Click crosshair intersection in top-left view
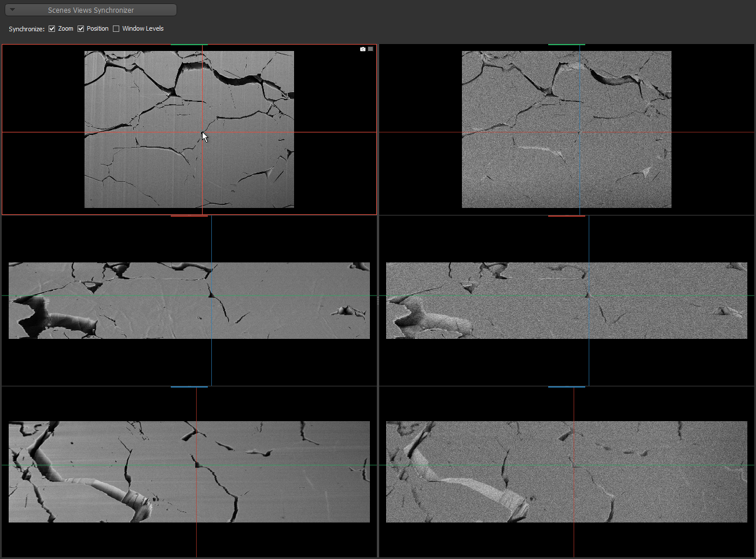The image size is (756, 559). 202,133
